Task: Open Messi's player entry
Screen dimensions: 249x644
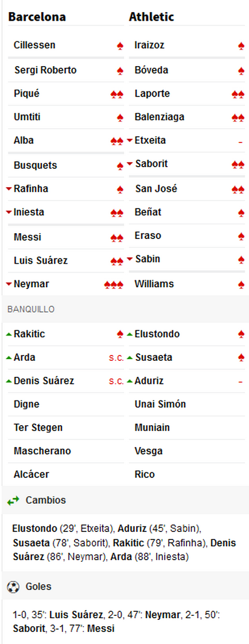Action: click(28, 237)
